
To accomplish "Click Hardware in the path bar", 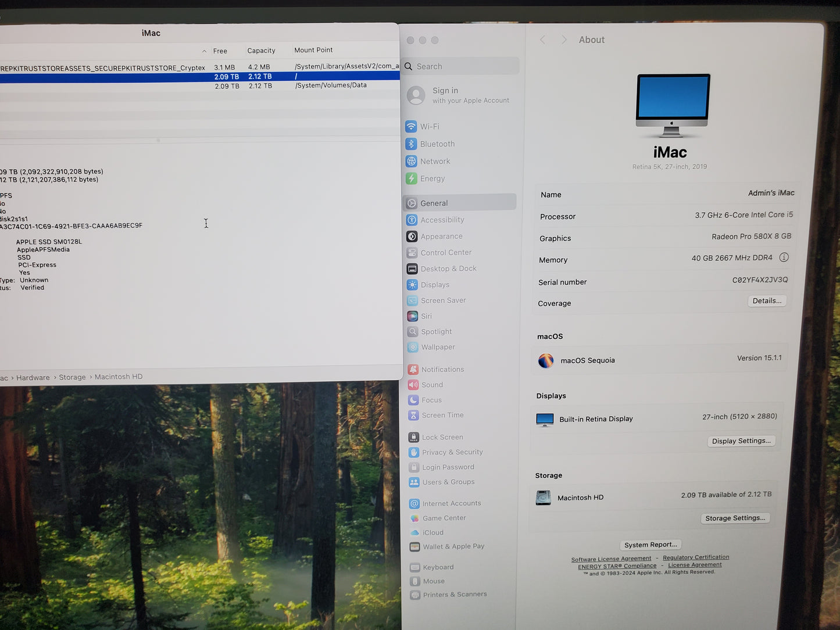I will point(33,378).
